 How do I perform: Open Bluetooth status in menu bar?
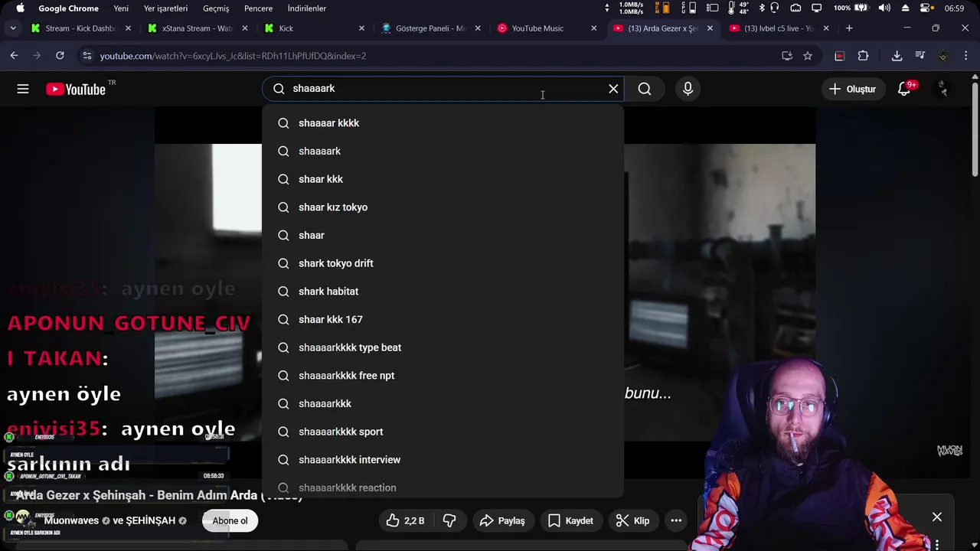[x=762, y=8]
